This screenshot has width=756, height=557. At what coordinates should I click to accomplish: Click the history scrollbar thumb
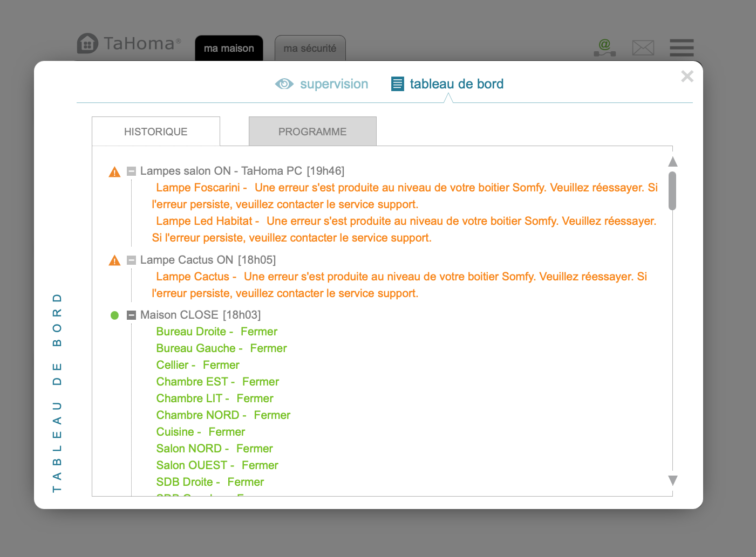tap(672, 190)
